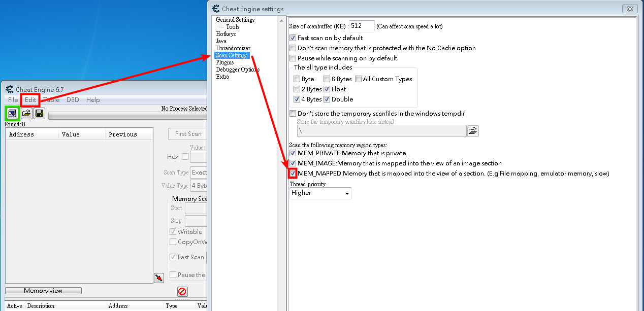This screenshot has height=311, width=644.
Task: Click the memory scan Stop address field
Action: [196, 221]
